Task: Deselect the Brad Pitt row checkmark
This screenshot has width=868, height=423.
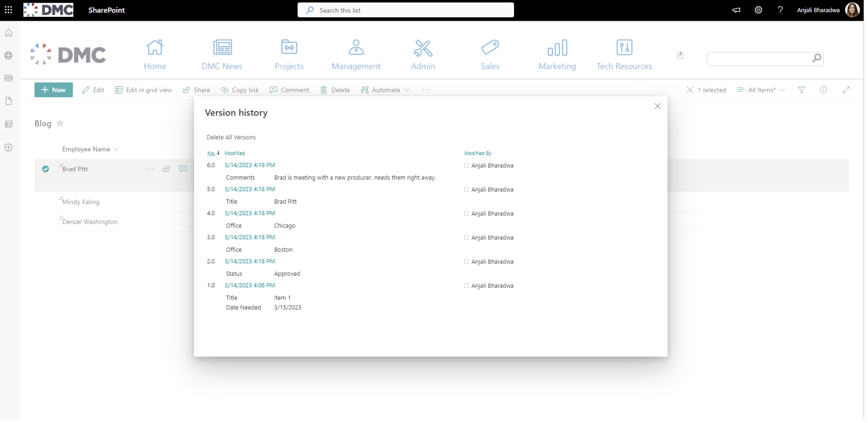Action: click(46, 170)
